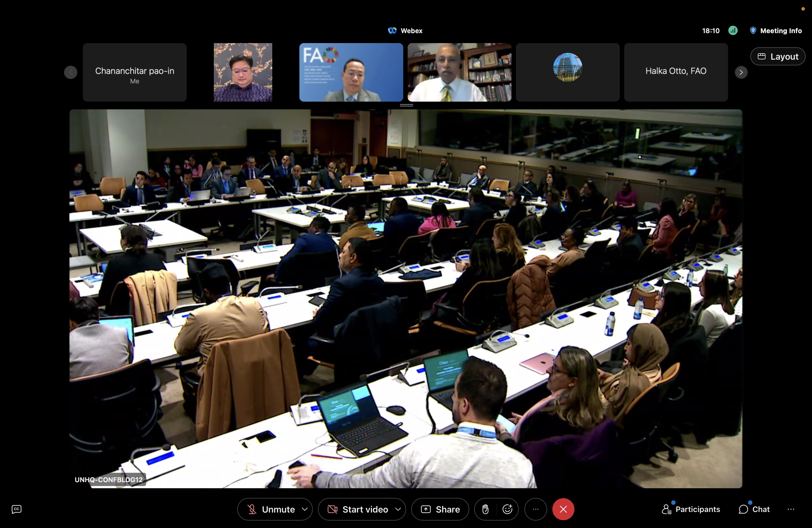Open video options dropdown next to Start video
This screenshot has width=812, height=528.
tap(398, 509)
